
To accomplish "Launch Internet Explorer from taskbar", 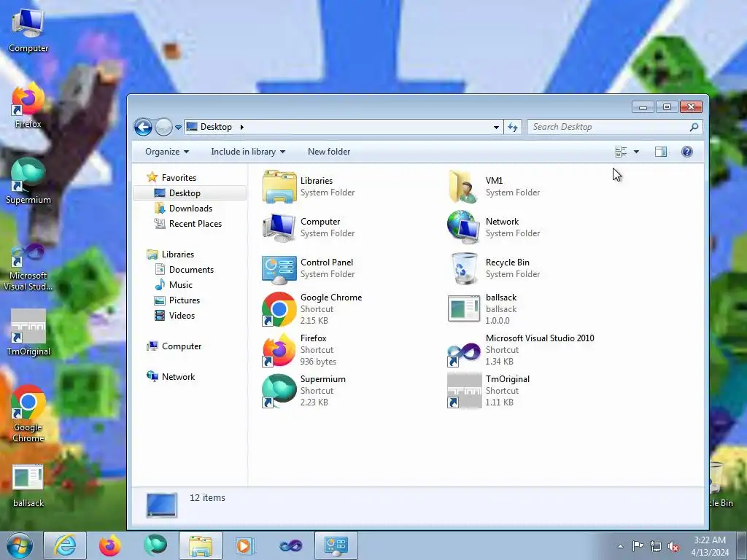I will [x=65, y=545].
